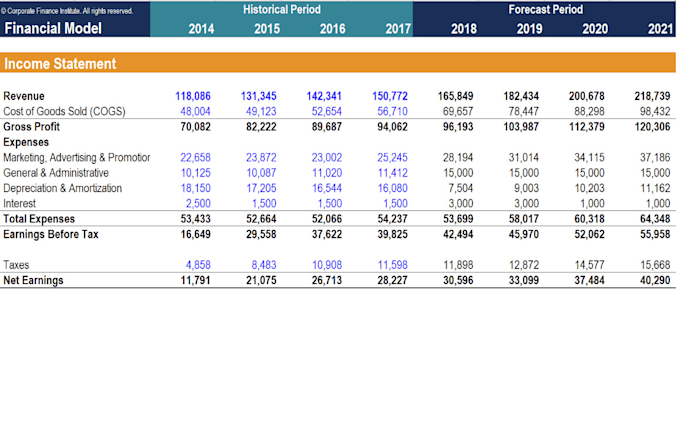Select the 2020 year column header
The image size is (680, 422).
point(595,29)
